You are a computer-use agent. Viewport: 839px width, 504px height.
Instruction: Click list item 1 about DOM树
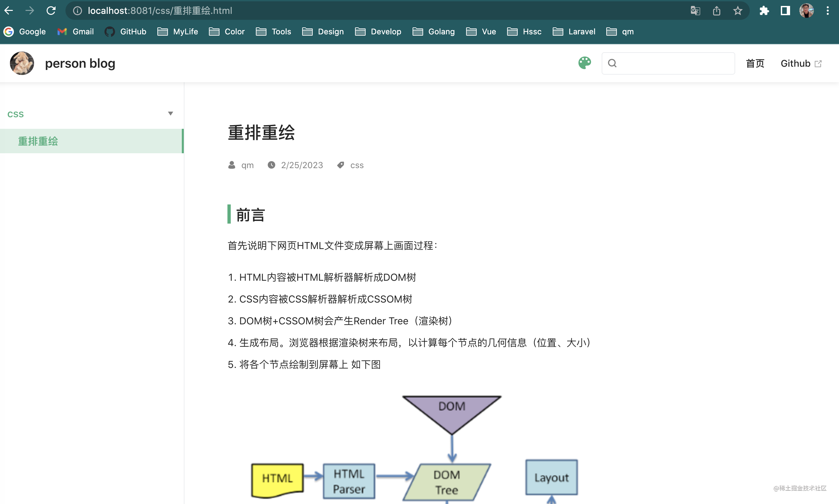(x=327, y=277)
